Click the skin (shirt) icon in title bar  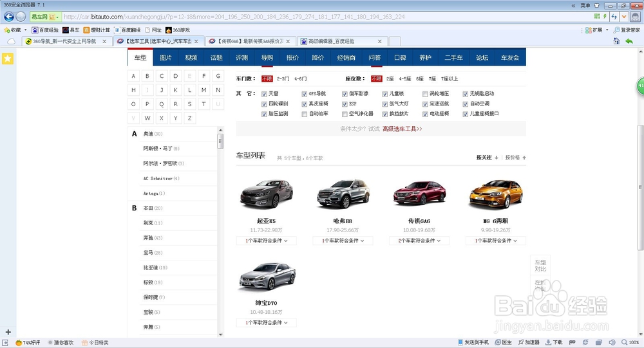(597, 5)
